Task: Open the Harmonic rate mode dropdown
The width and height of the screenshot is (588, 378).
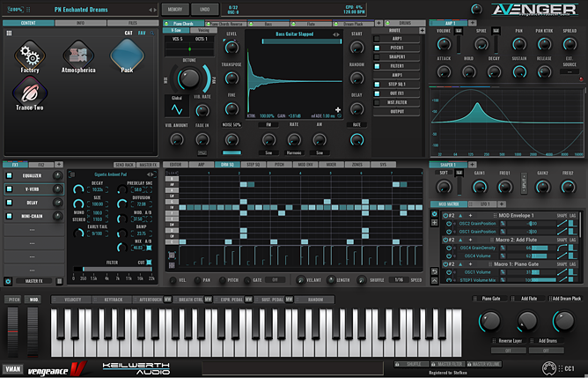Action: 294,152
